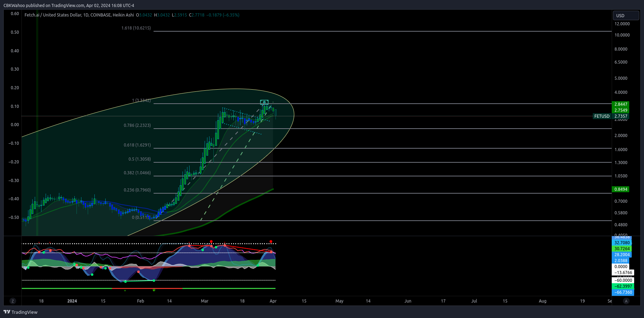This screenshot has height=318, width=644.
Task: Click the 5.0000 price axis tick
Action: 621,78
